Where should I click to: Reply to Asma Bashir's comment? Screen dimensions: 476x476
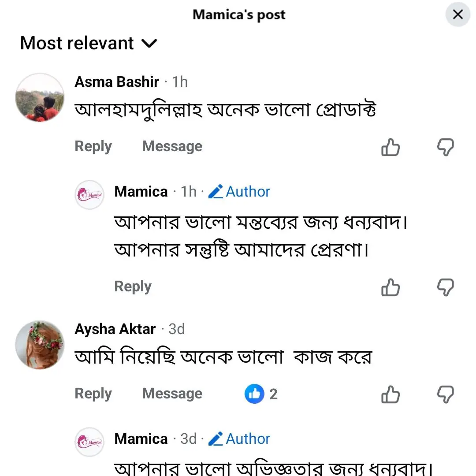click(x=93, y=146)
